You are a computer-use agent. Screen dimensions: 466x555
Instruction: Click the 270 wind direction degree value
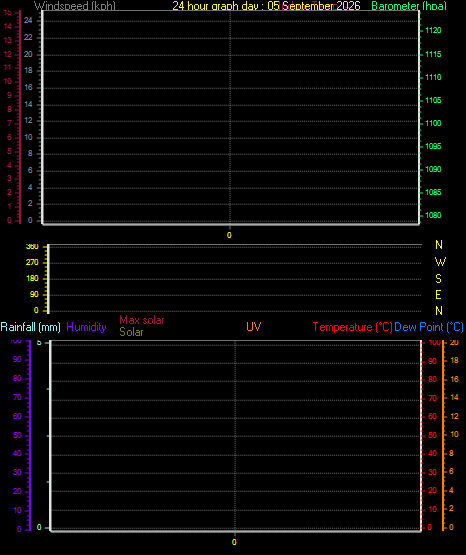tap(32, 263)
